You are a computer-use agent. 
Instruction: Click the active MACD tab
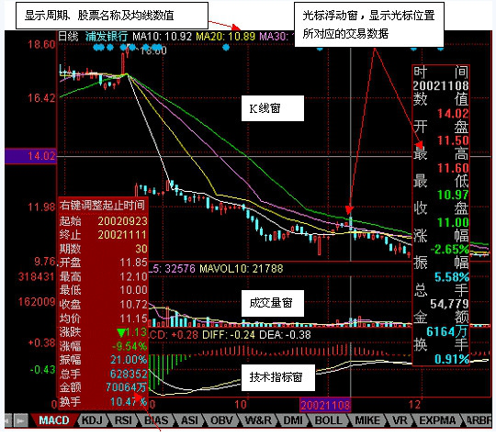tap(54, 420)
